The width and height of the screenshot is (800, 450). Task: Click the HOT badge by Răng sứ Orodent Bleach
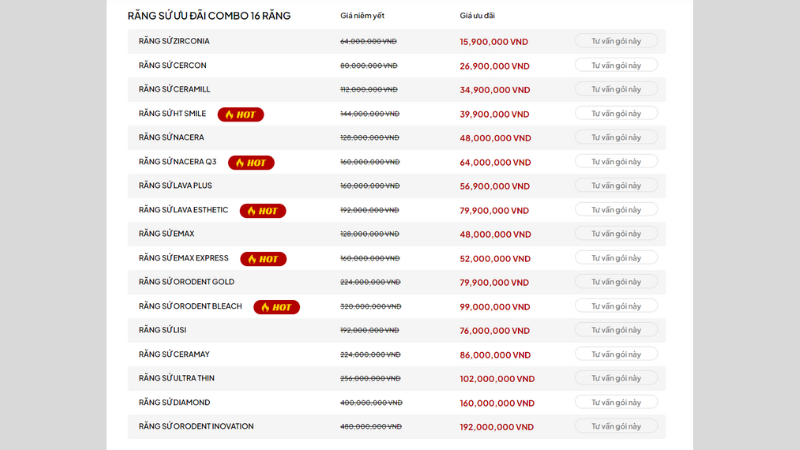(276, 307)
